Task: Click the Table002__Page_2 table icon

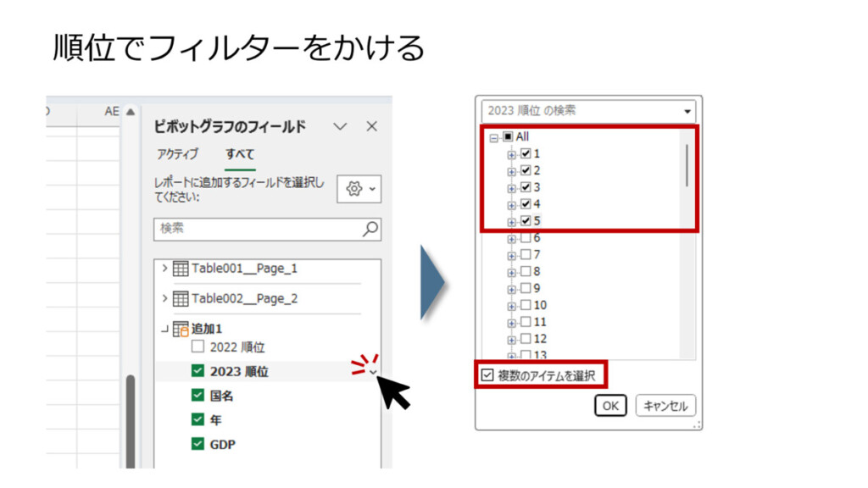Action: pos(181,299)
